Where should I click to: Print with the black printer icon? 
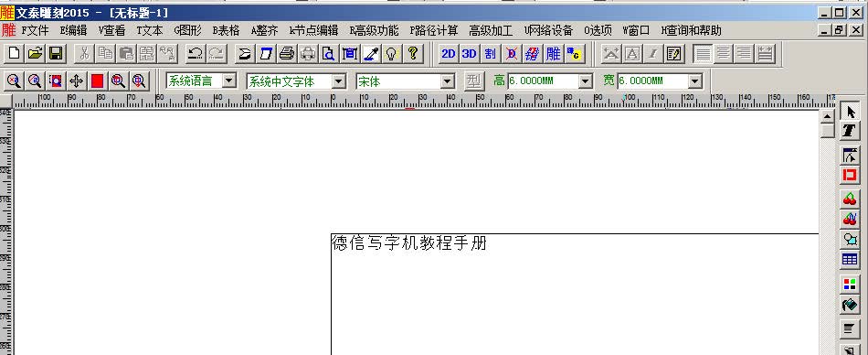[287, 53]
